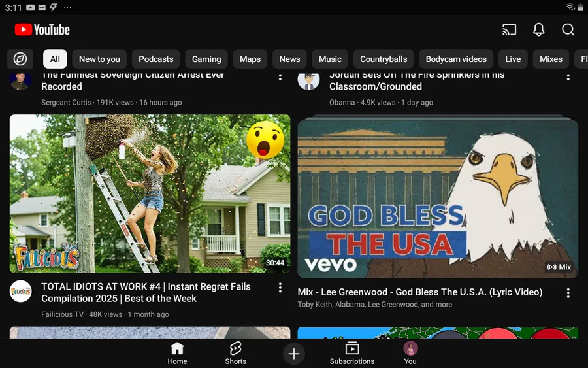The width and height of the screenshot is (588, 368).
Task: Open the Cast to device icon
Action: pyautogui.click(x=509, y=29)
